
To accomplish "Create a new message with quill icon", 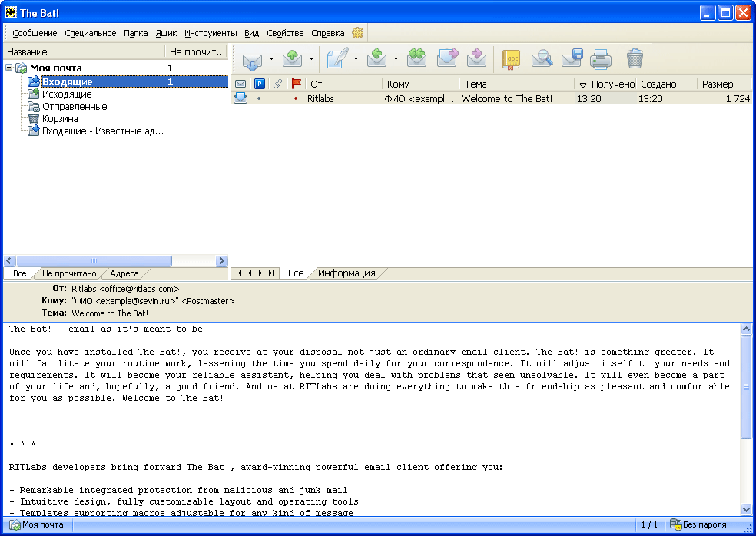I will (x=337, y=58).
